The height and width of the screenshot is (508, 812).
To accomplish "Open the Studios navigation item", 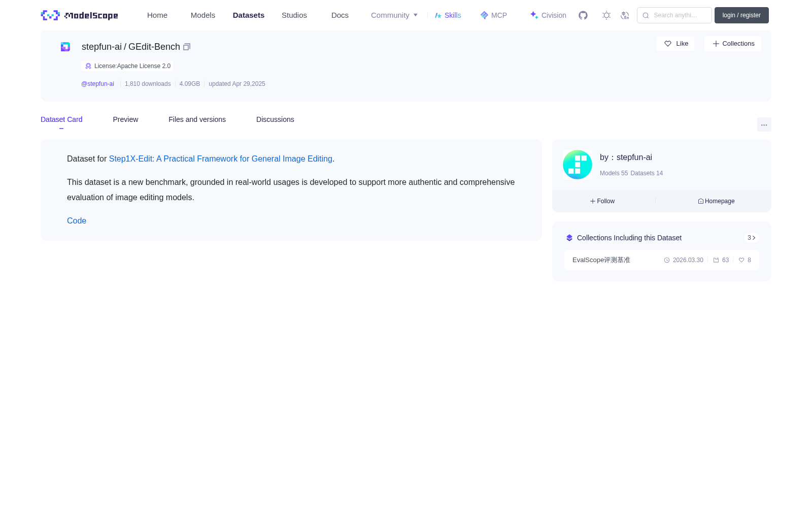I will [x=294, y=15].
